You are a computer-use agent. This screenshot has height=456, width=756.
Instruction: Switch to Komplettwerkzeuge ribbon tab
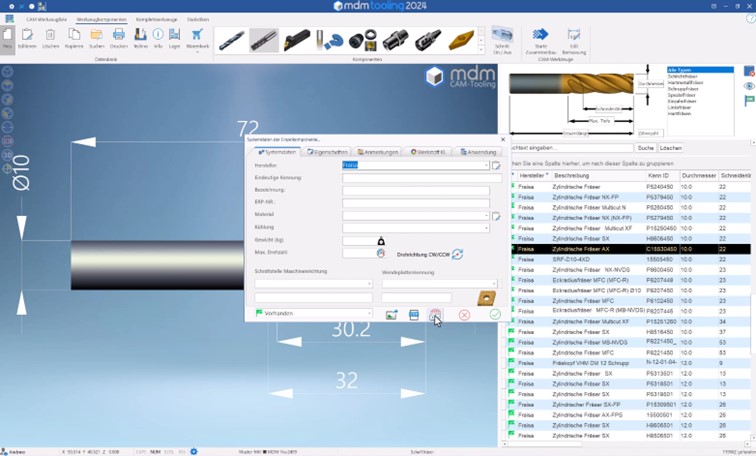[x=156, y=19]
